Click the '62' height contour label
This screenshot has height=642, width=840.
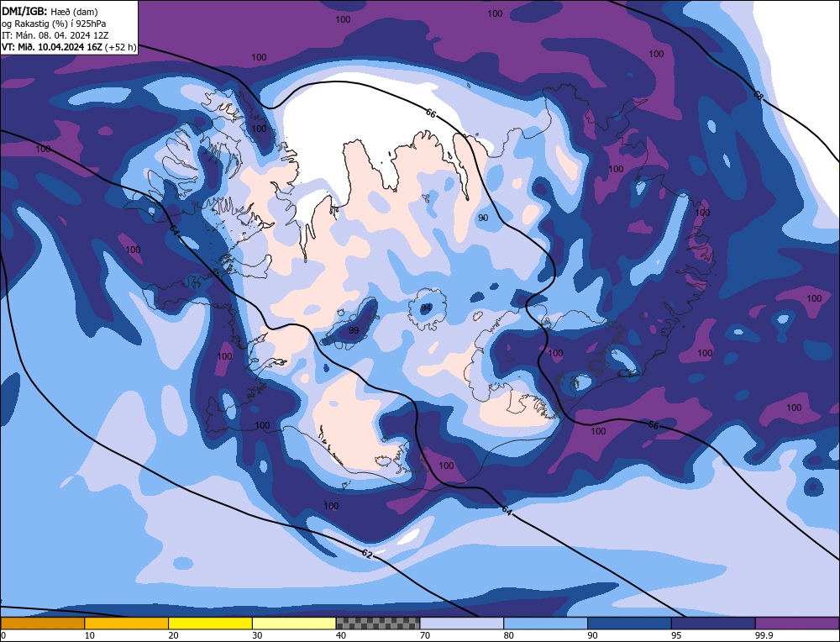[x=367, y=554]
